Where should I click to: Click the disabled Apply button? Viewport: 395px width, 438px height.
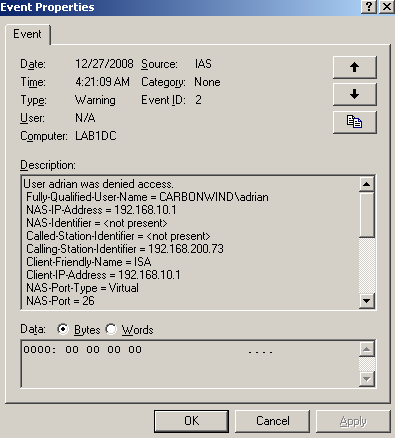point(353,421)
